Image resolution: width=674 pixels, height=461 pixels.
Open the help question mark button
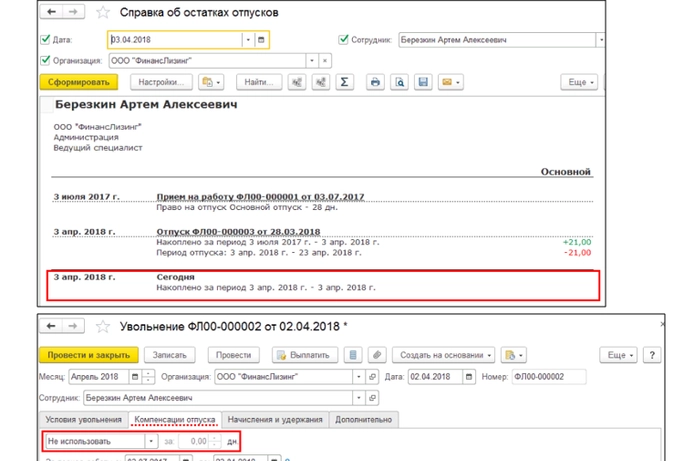click(x=652, y=355)
